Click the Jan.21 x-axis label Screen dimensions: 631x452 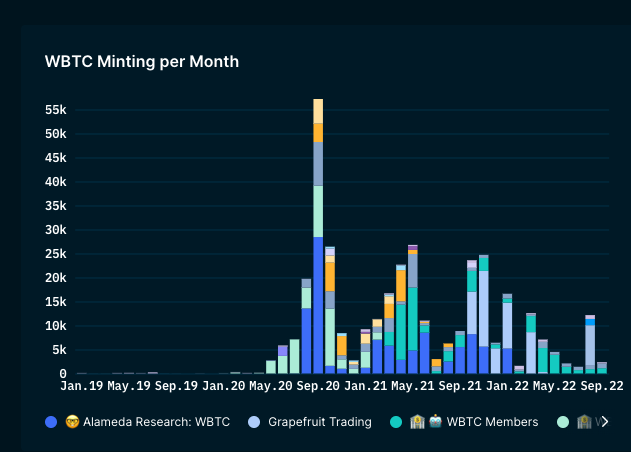pyautogui.click(x=365, y=386)
